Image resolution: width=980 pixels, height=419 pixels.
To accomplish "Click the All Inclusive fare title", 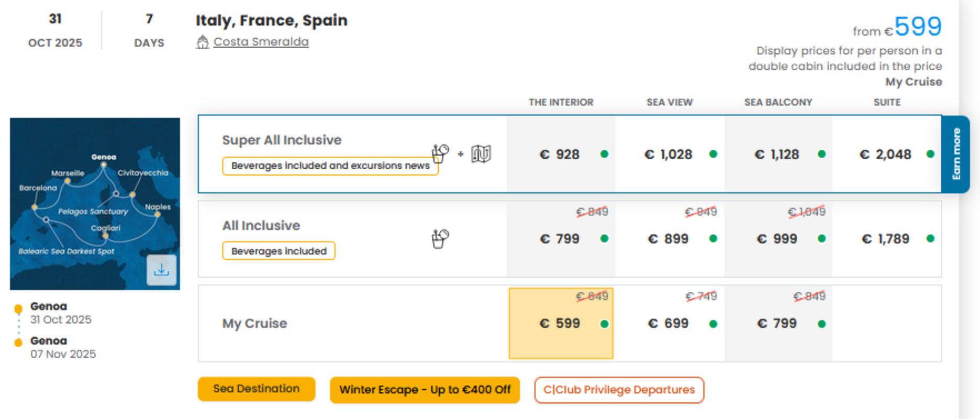I will click(x=261, y=225).
